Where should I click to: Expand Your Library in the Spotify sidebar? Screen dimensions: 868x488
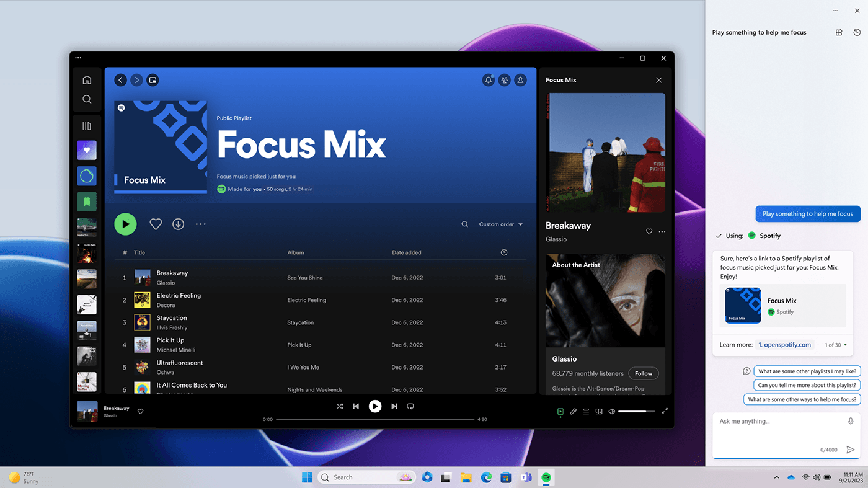pyautogui.click(x=87, y=126)
